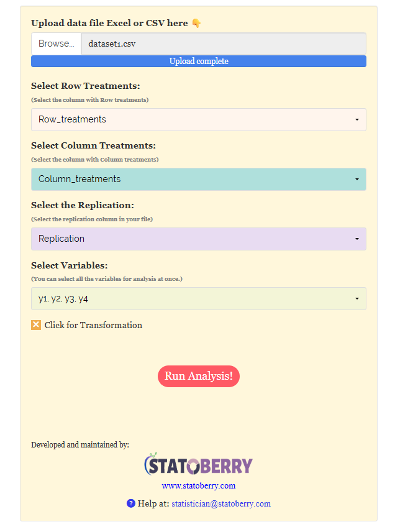Viewport: 395px width, 532px height.
Task: Click the Replication combo box text
Action: [x=61, y=239]
